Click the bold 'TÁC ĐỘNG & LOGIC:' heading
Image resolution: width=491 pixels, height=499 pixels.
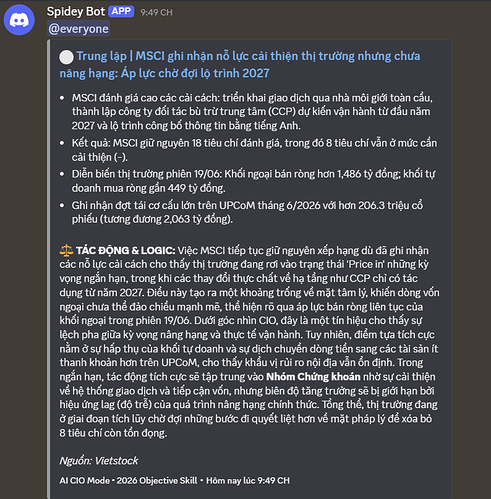coord(125,250)
